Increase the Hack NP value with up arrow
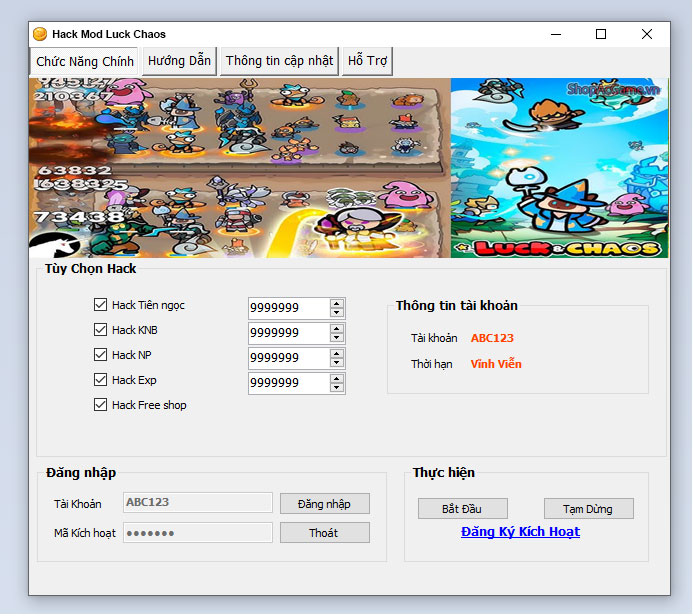This screenshot has height=616, width=693. click(x=337, y=354)
